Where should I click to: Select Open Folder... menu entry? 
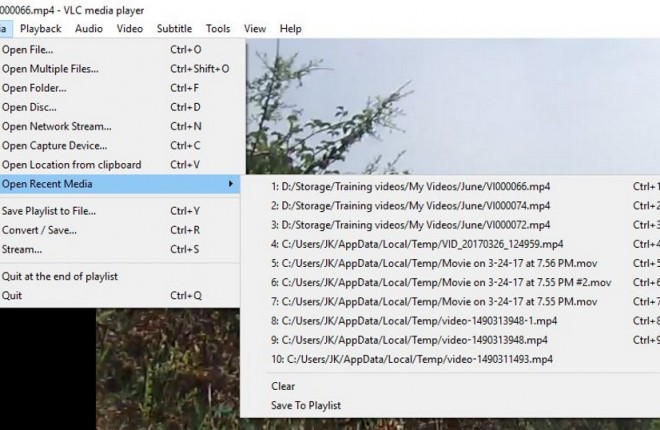(x=120, y=88)
